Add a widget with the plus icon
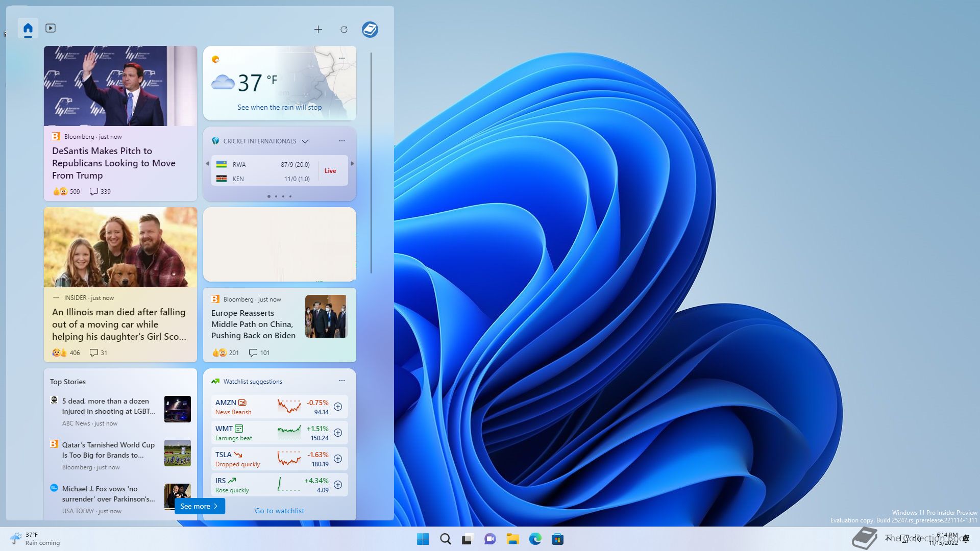Image resolution: width=980 pixels, height=551 pixels. [318, 30]
